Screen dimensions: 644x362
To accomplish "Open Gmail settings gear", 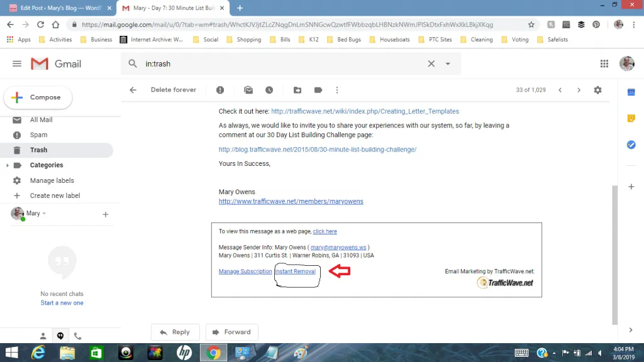I will pos(597,90).
